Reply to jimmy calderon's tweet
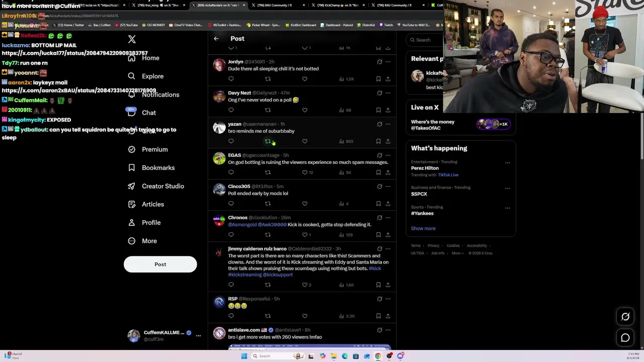The height and width of the screenshot is (362, 644). [231, 285]
